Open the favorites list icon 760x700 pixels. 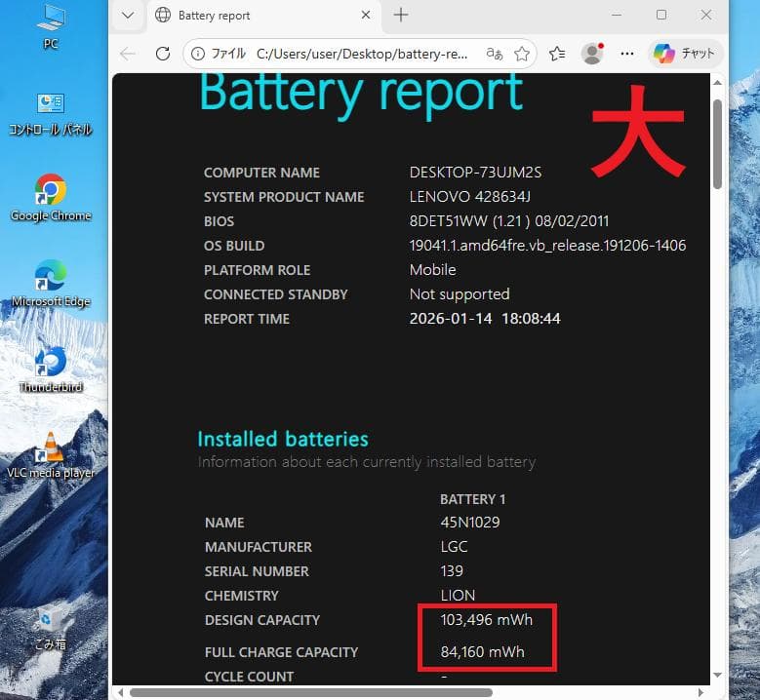[557, 54]
